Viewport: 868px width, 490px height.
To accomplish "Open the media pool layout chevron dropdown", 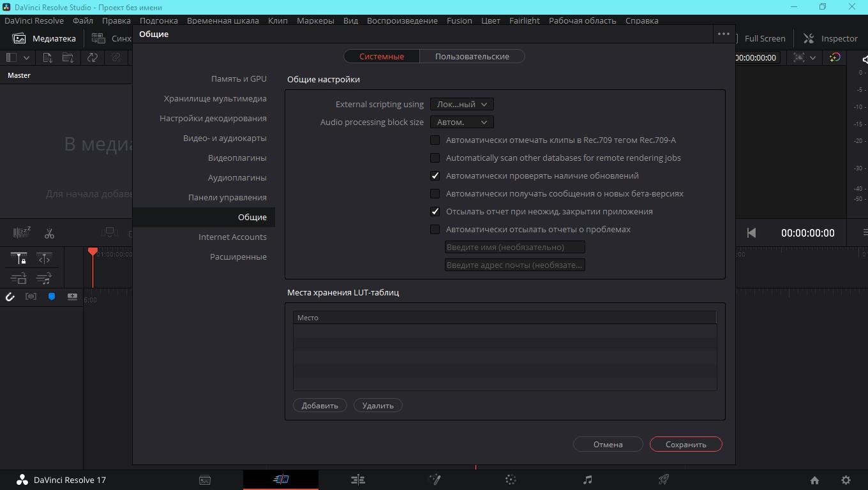I will (26, 57).
